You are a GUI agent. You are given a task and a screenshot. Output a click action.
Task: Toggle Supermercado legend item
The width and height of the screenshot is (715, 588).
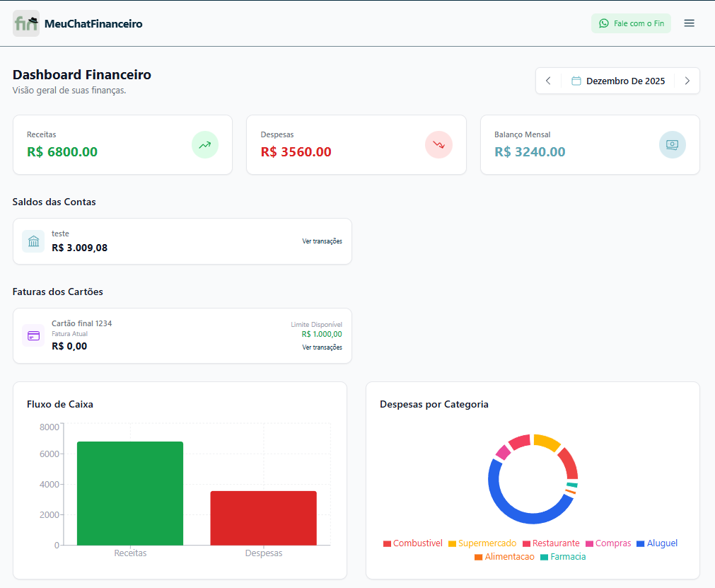tap(482, 543)
